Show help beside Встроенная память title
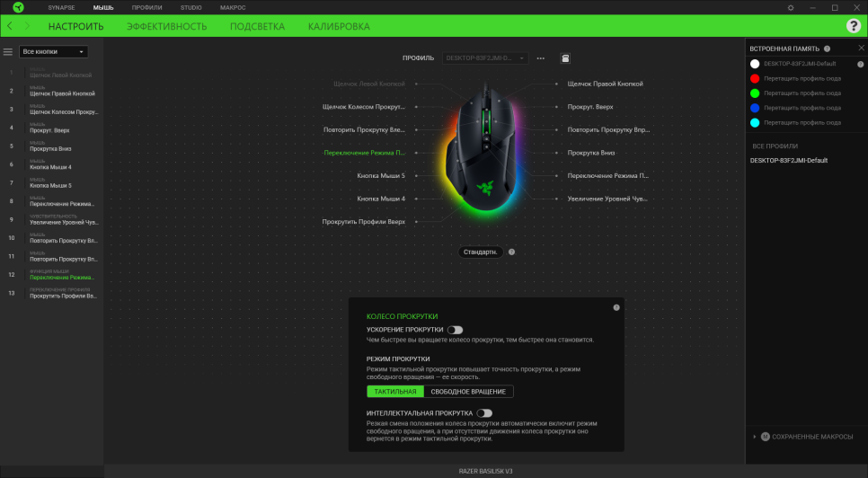868x478 pixels. tap(827, 49)
